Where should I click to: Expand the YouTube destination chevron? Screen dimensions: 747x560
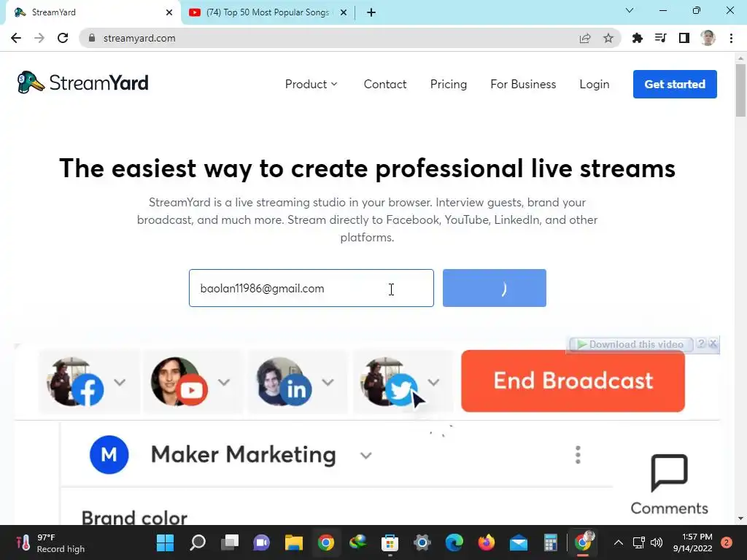(x=224, y=382)
